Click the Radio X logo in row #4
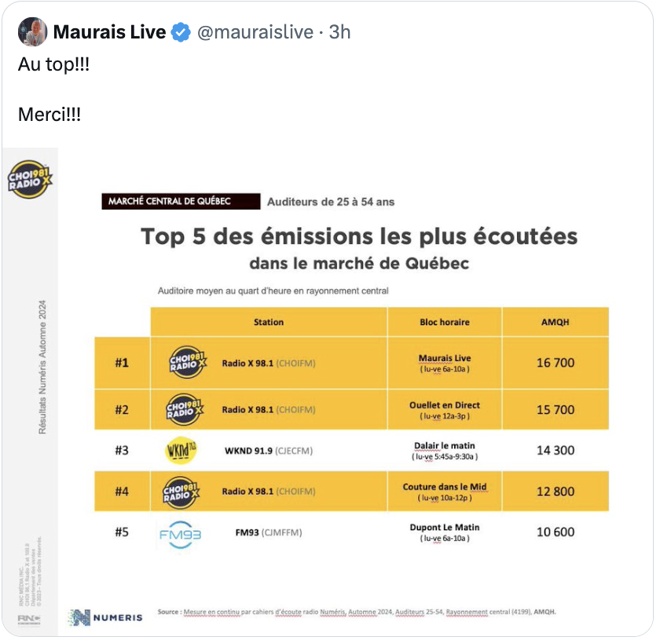Screen dimensions: 671x644 tap(184, 492)
